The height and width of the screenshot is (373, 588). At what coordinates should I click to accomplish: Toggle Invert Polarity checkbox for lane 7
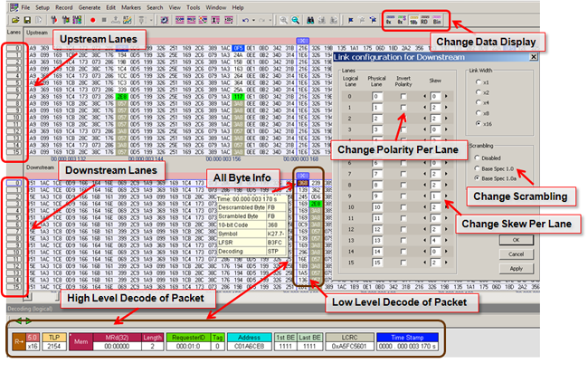[x=403, y=174]
